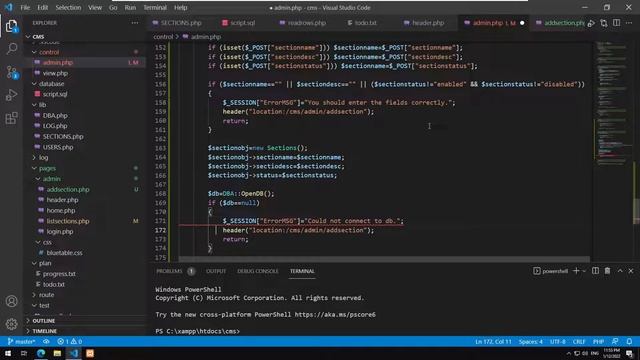The image size is (640, 360).
Task: Open Windows Task View button
Action: click(x=24, y=353)
